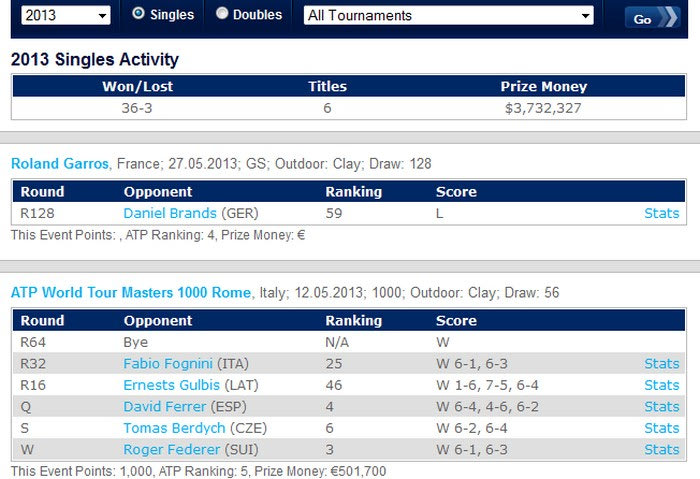Screen dimensions: 700x479
Task: View Stats for the Fabio Fognini match
Action: pyautogui.click(x=662, y=364)
